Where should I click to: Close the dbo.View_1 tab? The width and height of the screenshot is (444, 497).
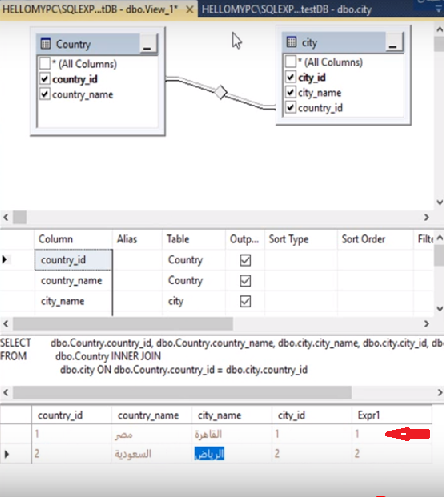click(189, 10)
